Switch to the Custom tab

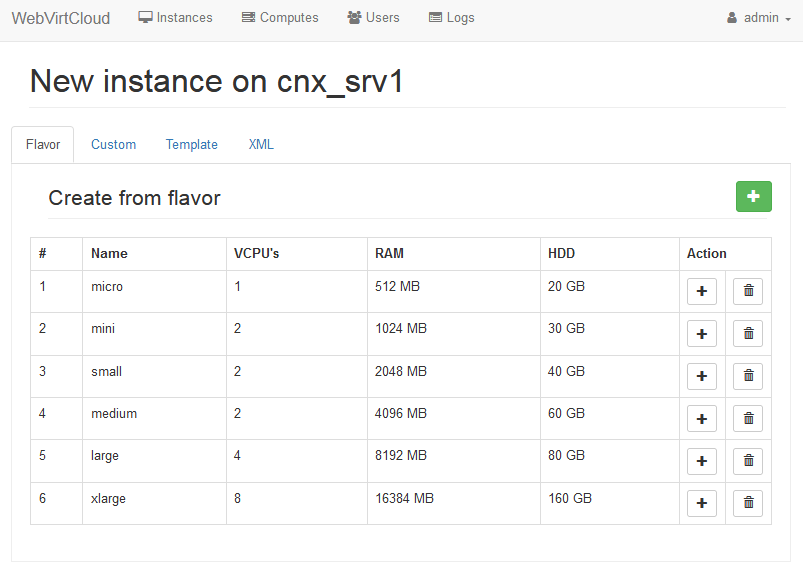[x=113, y=145]
